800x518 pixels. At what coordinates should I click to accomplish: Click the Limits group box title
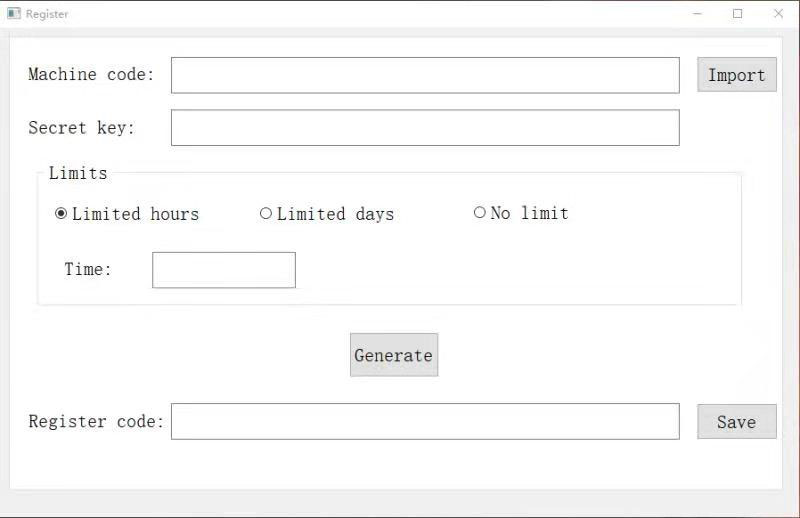pyautogui.click(x=78, y=173)
